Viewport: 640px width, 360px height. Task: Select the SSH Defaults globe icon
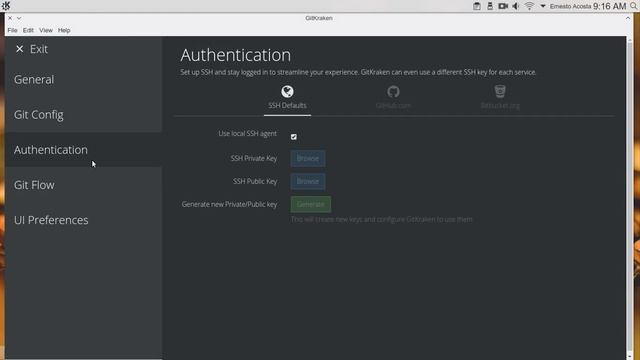pyautogui.click(x=287, y=91)
